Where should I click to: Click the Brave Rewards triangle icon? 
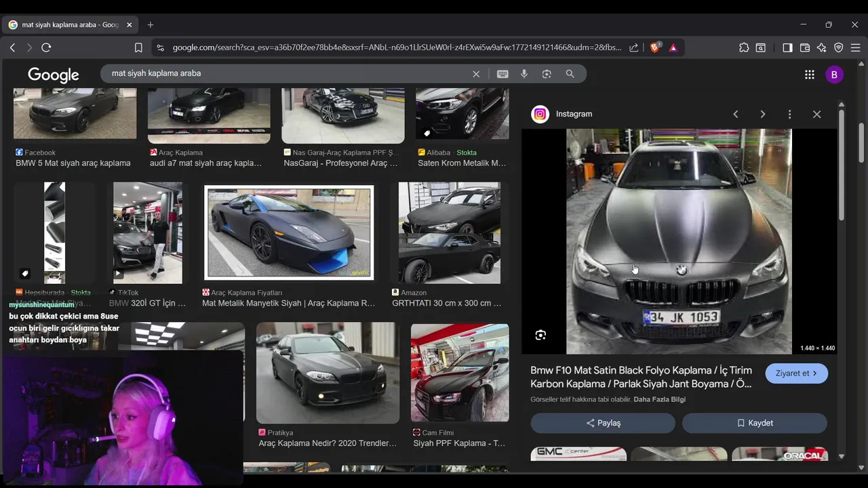point(673,47)
